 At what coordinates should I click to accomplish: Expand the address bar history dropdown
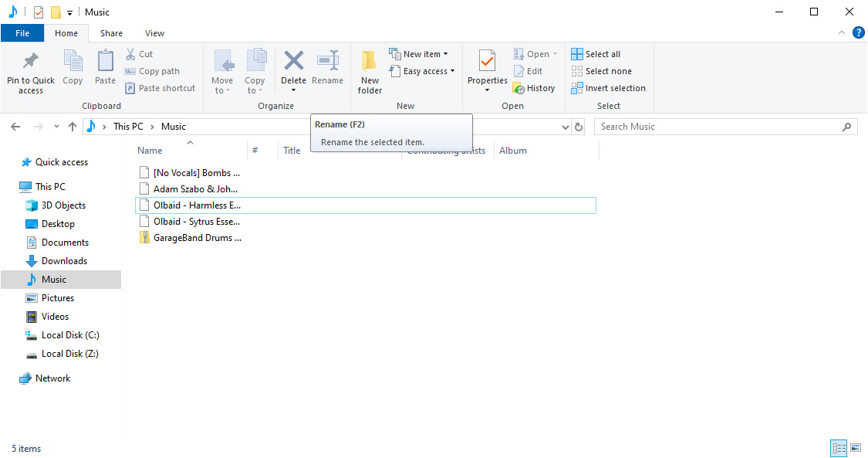pyautogui.click(x=566, y=127)
